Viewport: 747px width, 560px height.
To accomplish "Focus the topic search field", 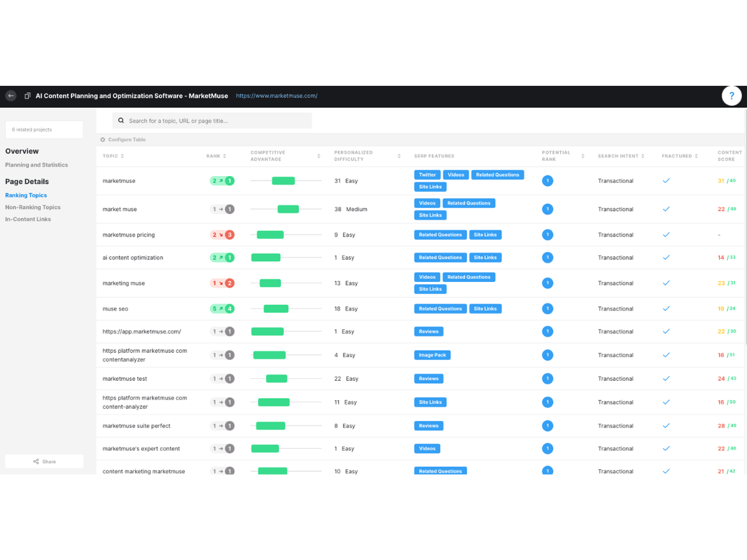I will (x=212, y=121).
